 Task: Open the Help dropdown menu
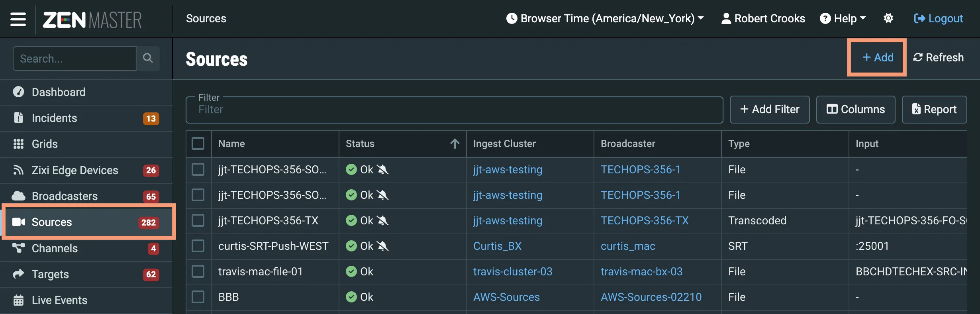point(843,18)
